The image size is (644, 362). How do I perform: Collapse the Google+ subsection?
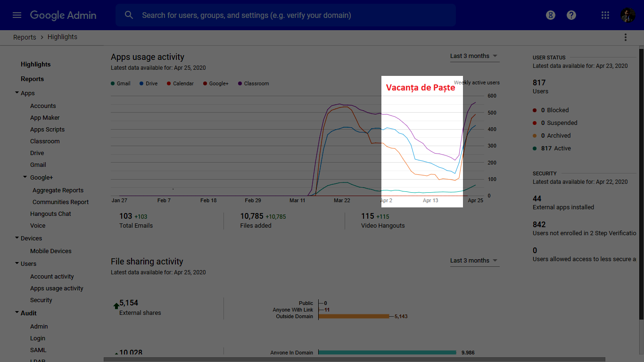click(x=25, y=177)
